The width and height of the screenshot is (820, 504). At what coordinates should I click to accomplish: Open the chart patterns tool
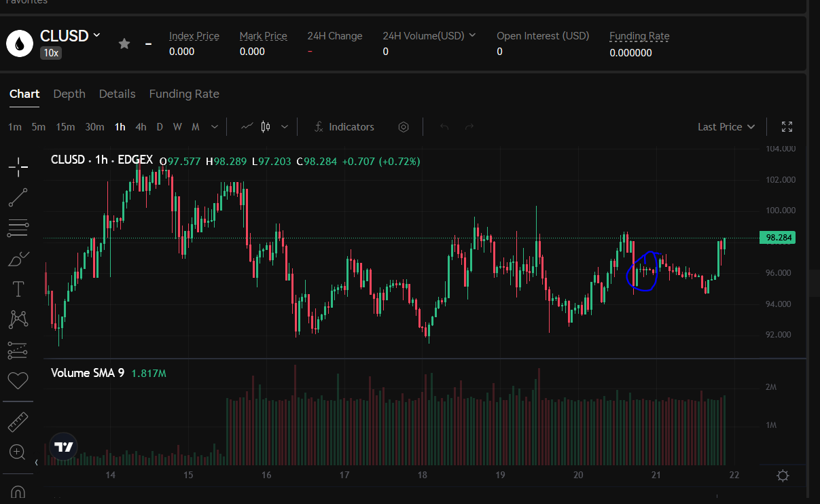click(x=18, y=319)
